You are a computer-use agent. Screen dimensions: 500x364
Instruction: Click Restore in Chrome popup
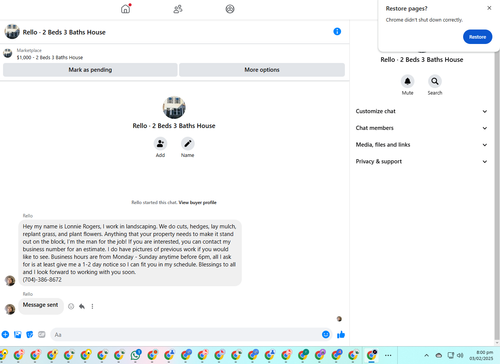coord(477,37)
